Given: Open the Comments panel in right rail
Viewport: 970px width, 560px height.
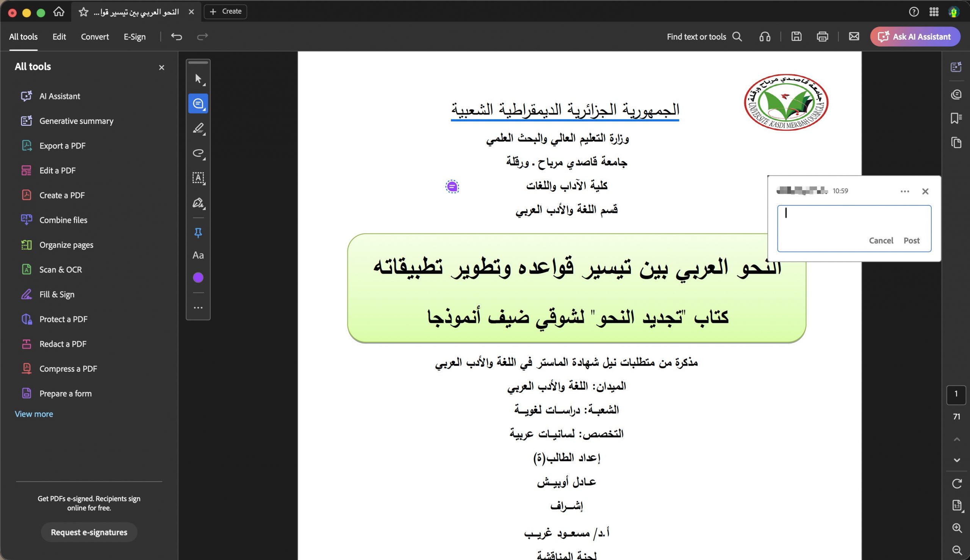Looking at the screenshot, I should point(956,94).
